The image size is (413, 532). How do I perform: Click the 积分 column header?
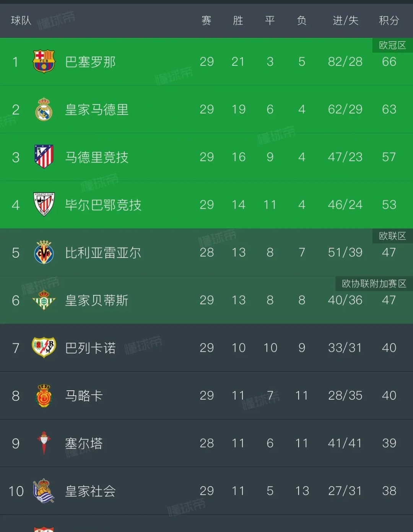[389, 20]
